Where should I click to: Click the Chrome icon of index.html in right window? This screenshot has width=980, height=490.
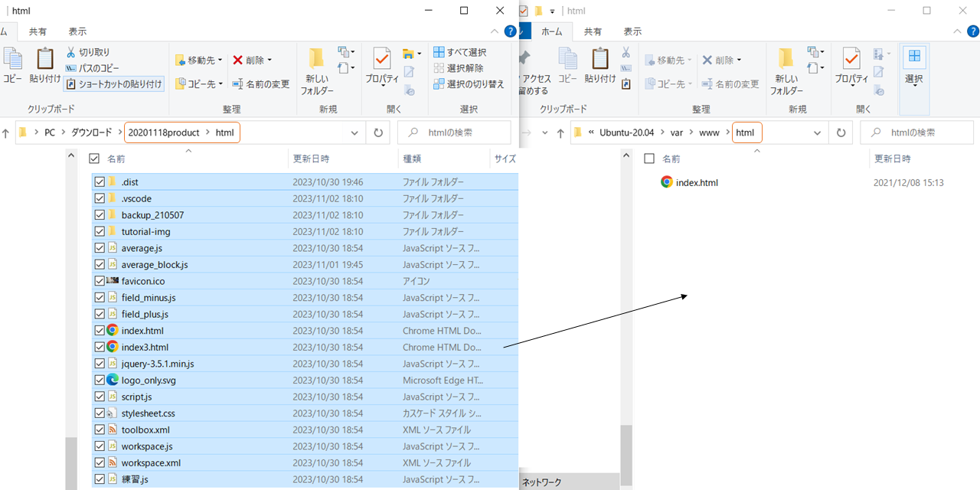pyautogui.click(x=667, y=182)
